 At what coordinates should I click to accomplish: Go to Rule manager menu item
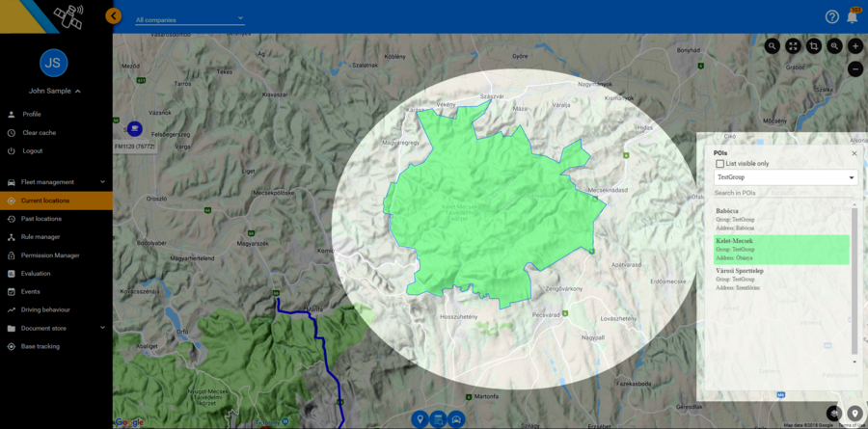(x=41, y=237)
